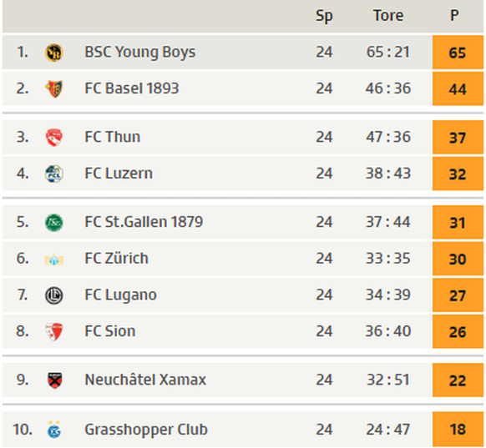Click the FC Luzern club logo

(54, 174)
